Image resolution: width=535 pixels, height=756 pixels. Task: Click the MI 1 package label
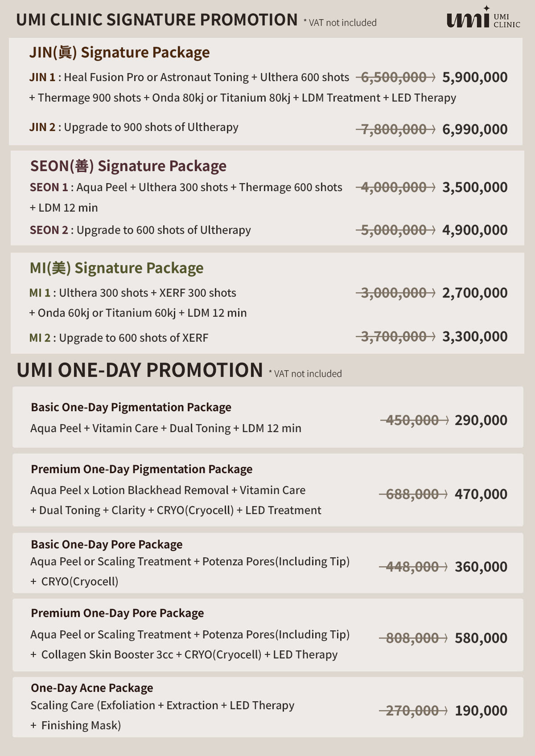point(40,293)
